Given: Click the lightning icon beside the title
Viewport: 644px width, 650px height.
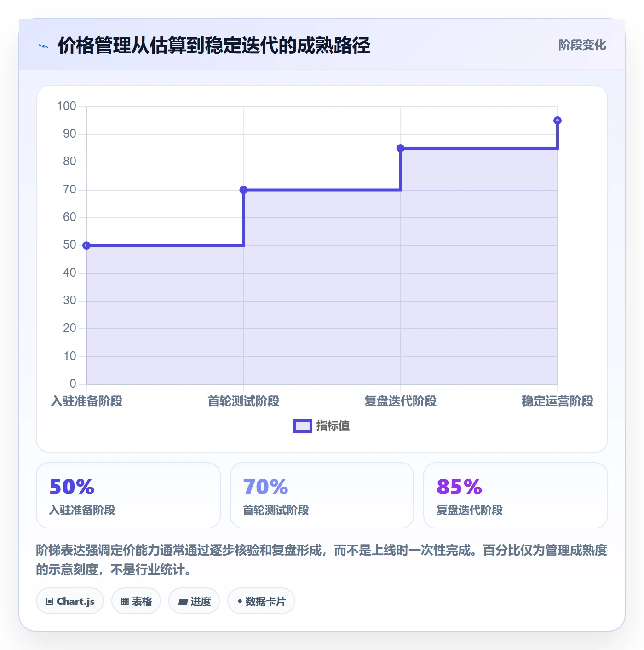Looking at the screenshot, I should click(44, 46).
